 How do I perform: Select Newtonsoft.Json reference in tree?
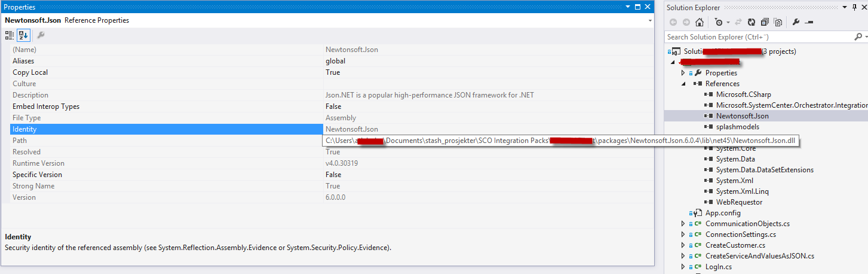coord(743,116)
